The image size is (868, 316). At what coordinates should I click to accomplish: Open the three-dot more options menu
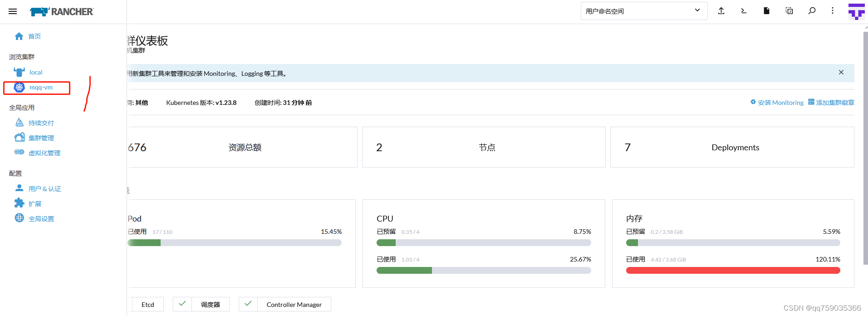click(832, 11)
